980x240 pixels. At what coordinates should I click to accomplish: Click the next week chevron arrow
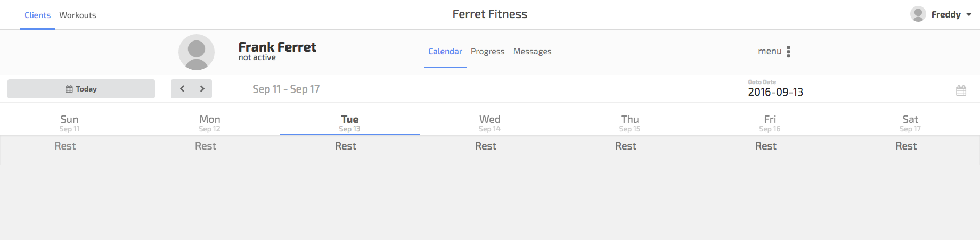202,89
